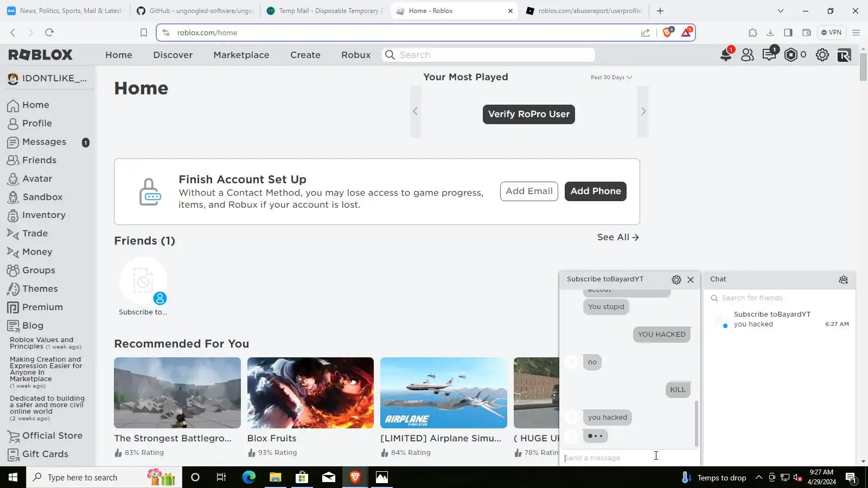Open Messages in the left sidebar
Screen dimensions: 868x488
pyautogui.click(x=44, y=142)
